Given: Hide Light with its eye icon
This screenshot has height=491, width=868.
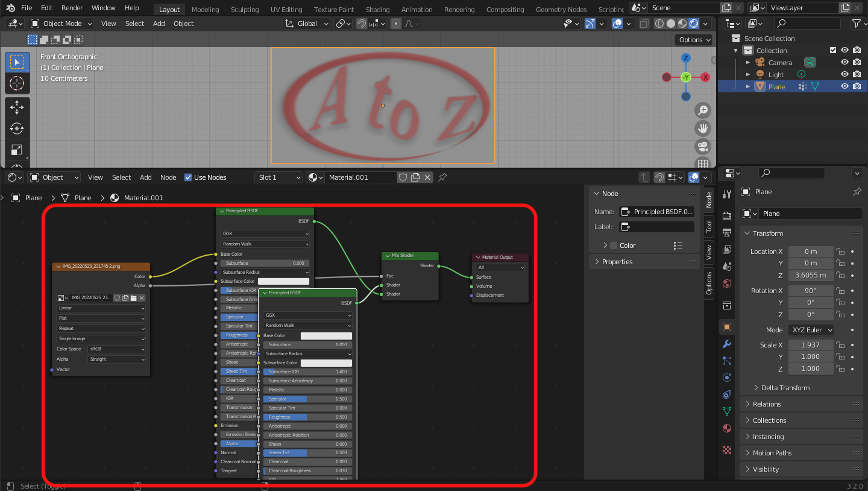Looking at the screenshot, I should pos(845,75).
